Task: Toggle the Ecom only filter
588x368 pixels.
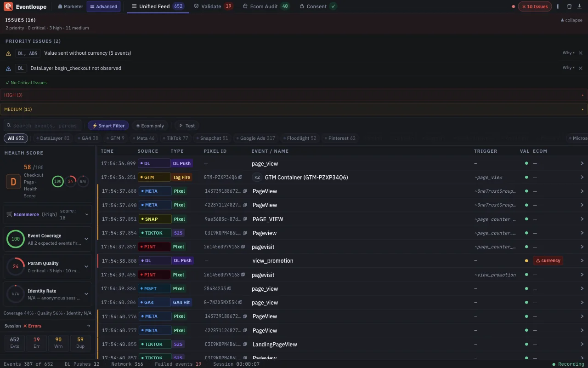Action: [150, 126]
